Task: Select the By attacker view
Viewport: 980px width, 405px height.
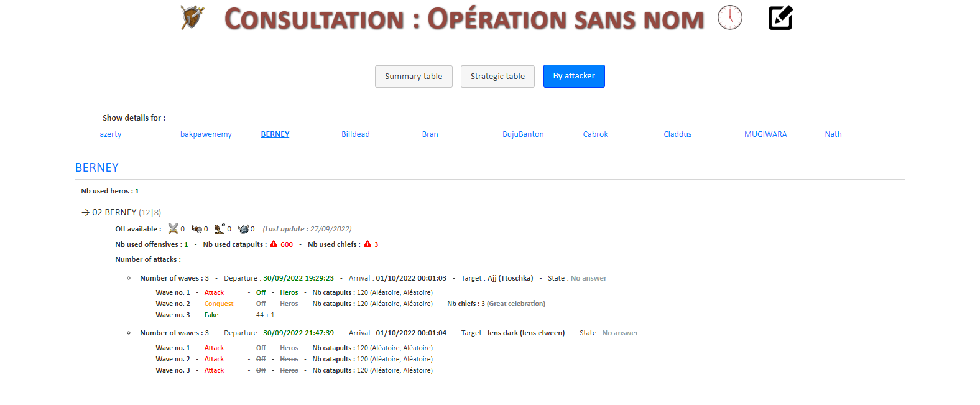Action: click(574, 76)
